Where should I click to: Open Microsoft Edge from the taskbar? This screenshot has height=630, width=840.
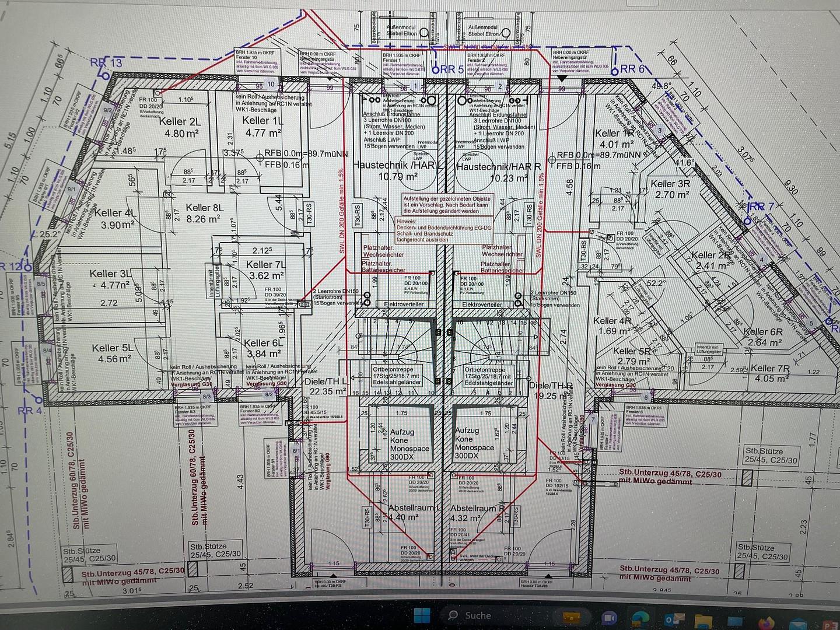coord(640,617)
